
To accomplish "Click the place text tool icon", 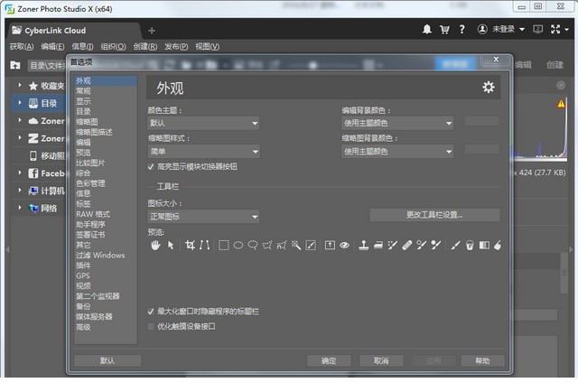I will point(330,246).
